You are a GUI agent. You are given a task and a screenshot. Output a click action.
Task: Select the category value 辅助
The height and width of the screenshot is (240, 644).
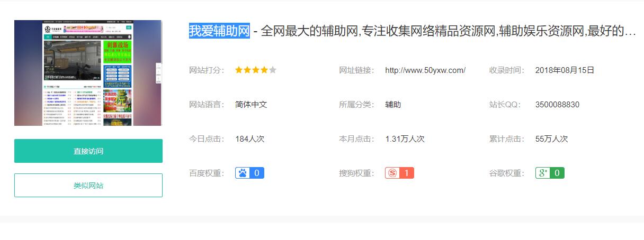(393, 105)
